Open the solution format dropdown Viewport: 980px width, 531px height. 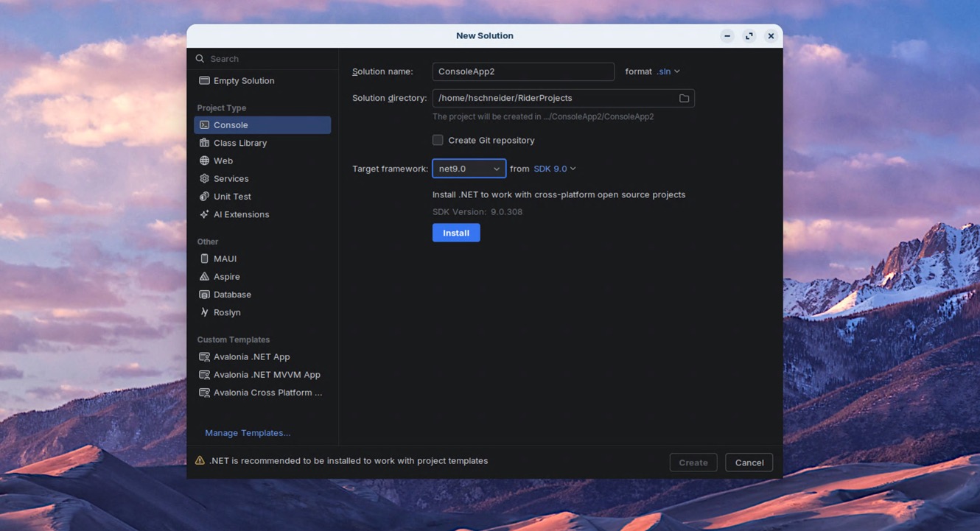pyautogui.click(x=667, y=71)
